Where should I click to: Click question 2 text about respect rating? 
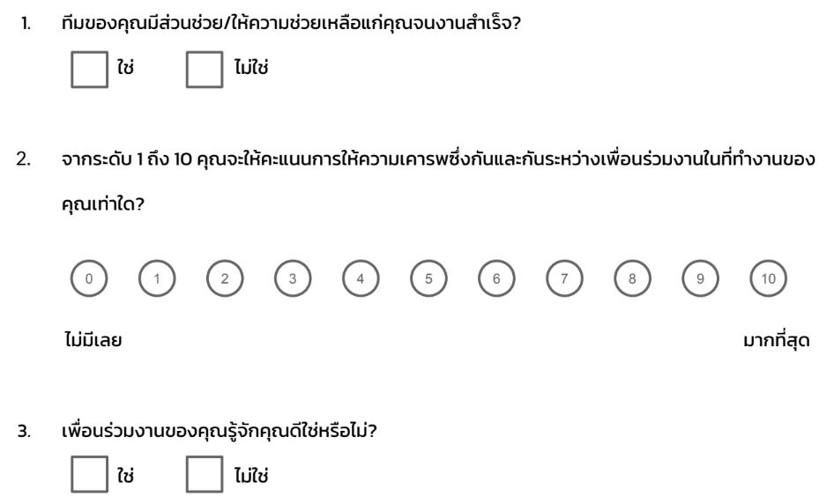coord(438,182)
